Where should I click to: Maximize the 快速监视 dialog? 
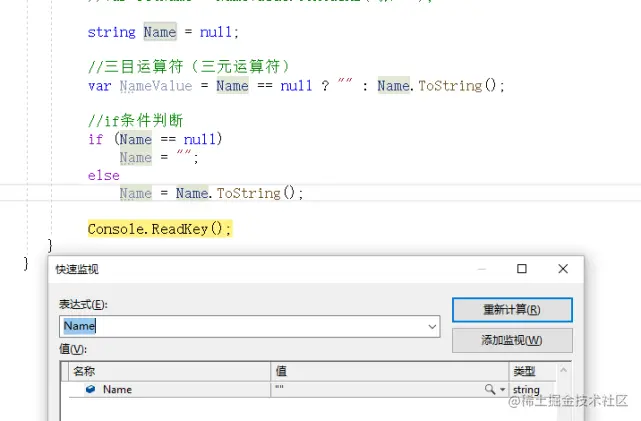pos(522,269)
